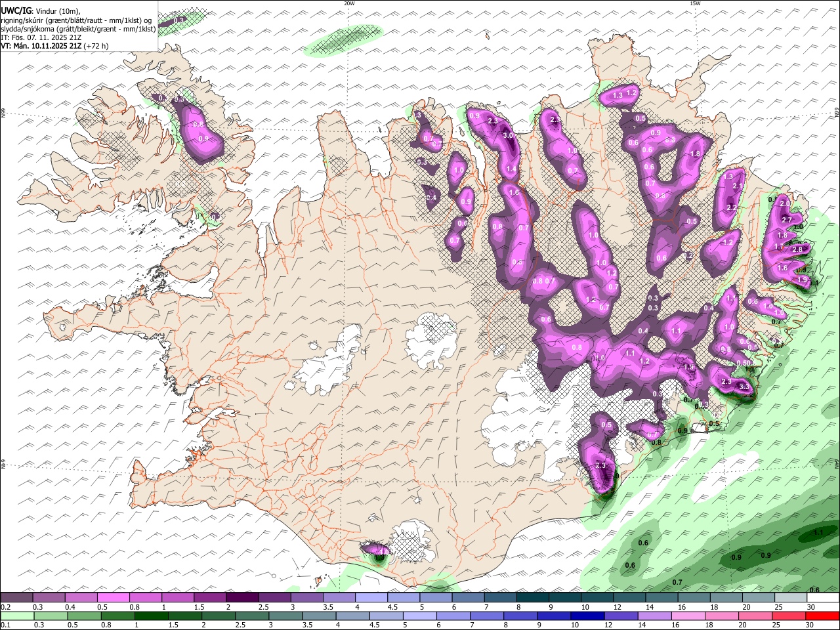Click the 'IT: Fös. 07. 11. 2025 21Z' line
Screen dimensions: 840x630
(42, 37)
